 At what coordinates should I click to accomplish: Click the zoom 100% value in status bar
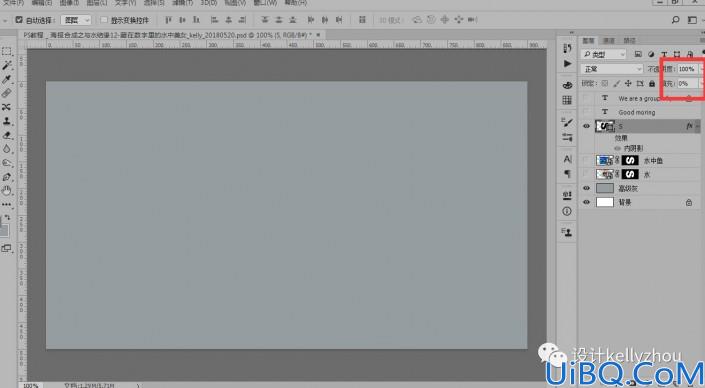click(31, 385)
